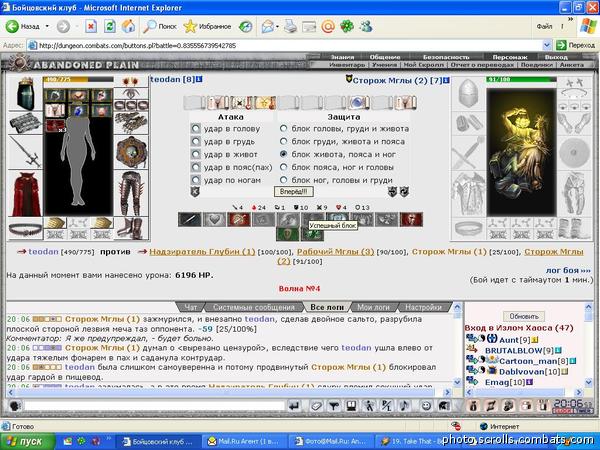
Task: Click the printer icon in the browser toolbar
Action: tap(290, 26)
